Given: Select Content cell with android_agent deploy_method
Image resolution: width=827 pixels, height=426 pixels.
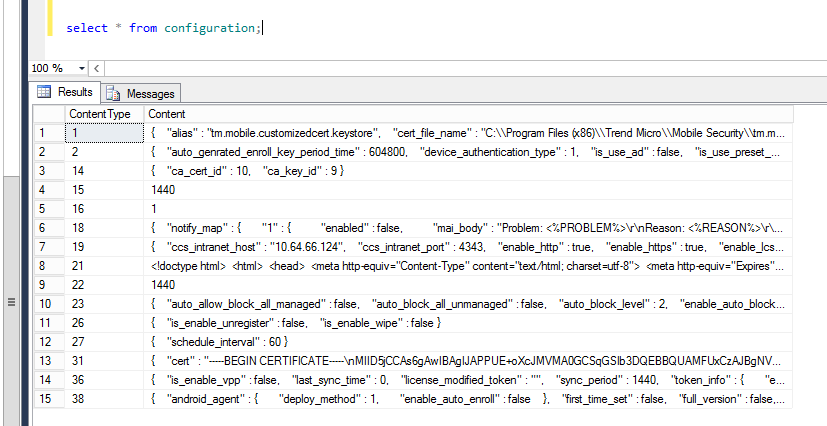Looking at the screenshot, I should [x=468, y=399].
